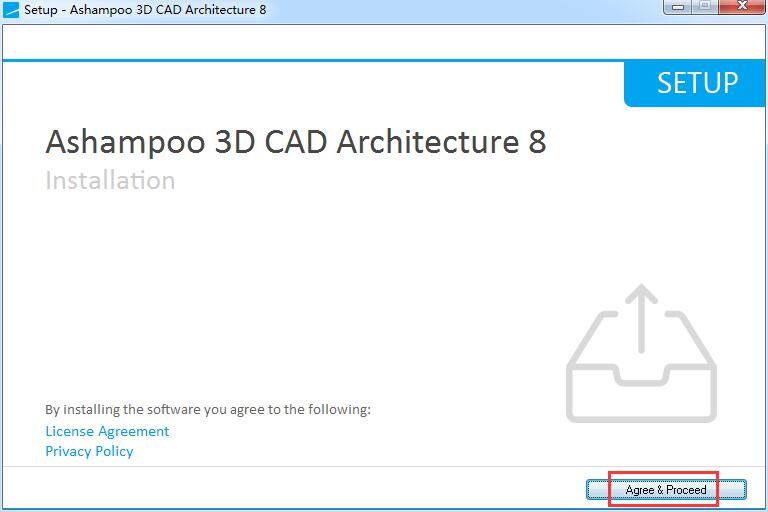Click the Ashampoo icon in title bar

click(11, 10)
